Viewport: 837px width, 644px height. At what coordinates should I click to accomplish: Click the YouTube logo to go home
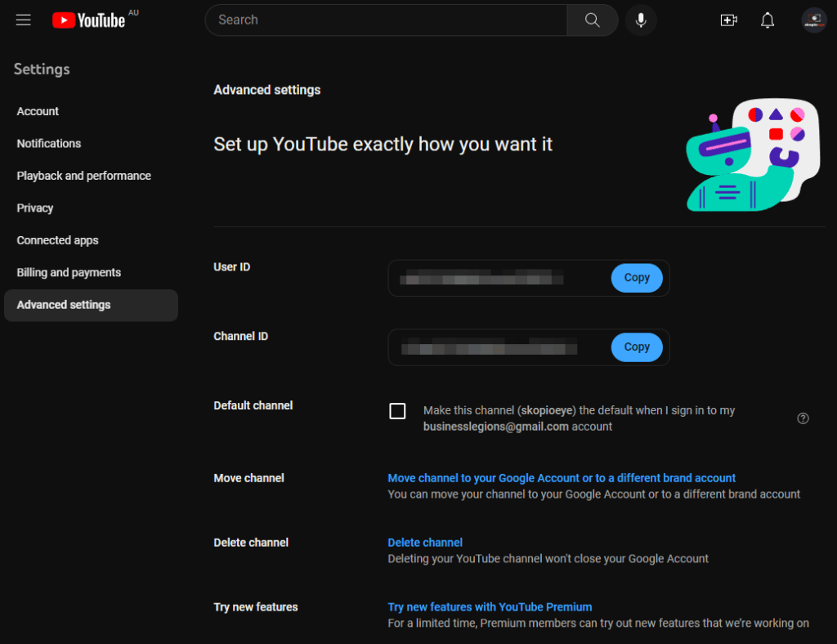tap(90, 20)
